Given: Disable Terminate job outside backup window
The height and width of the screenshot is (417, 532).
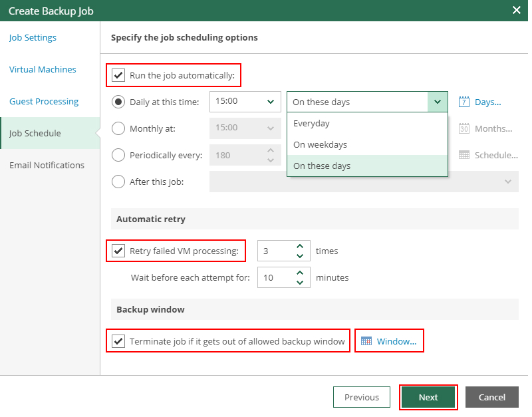Looking at the screenshot, I should tap(118, 341).
